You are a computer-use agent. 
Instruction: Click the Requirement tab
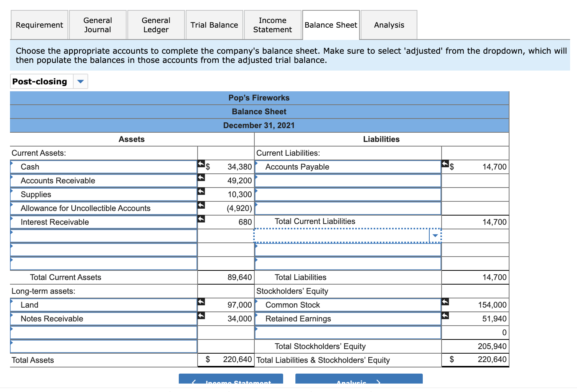39,25
